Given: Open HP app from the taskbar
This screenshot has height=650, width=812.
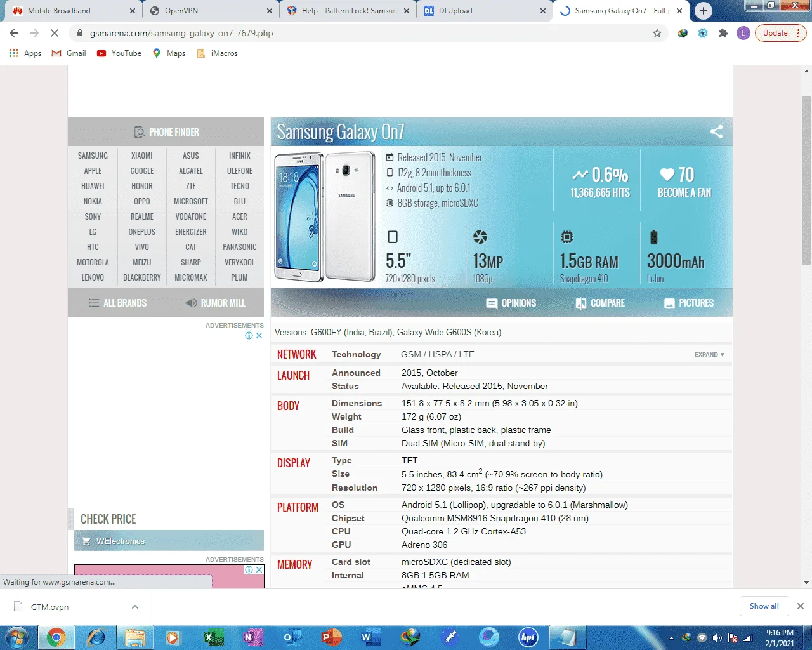Looking at the screenshot, I should pyautogui.click(x=528, y=637).
